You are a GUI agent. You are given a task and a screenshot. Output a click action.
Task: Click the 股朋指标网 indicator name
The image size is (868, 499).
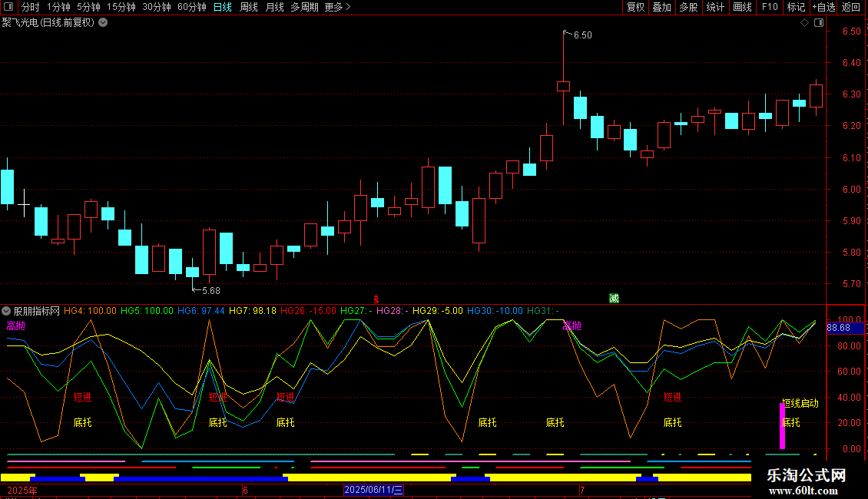point(37,311)
